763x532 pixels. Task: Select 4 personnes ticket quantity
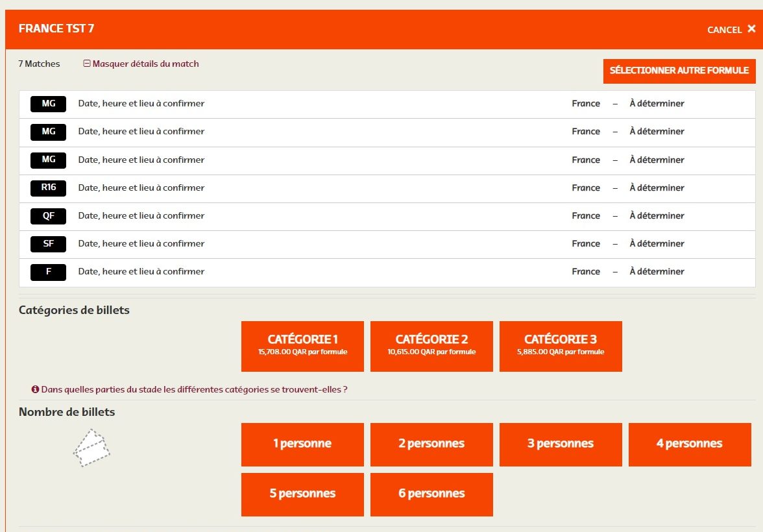coord(690,444)
